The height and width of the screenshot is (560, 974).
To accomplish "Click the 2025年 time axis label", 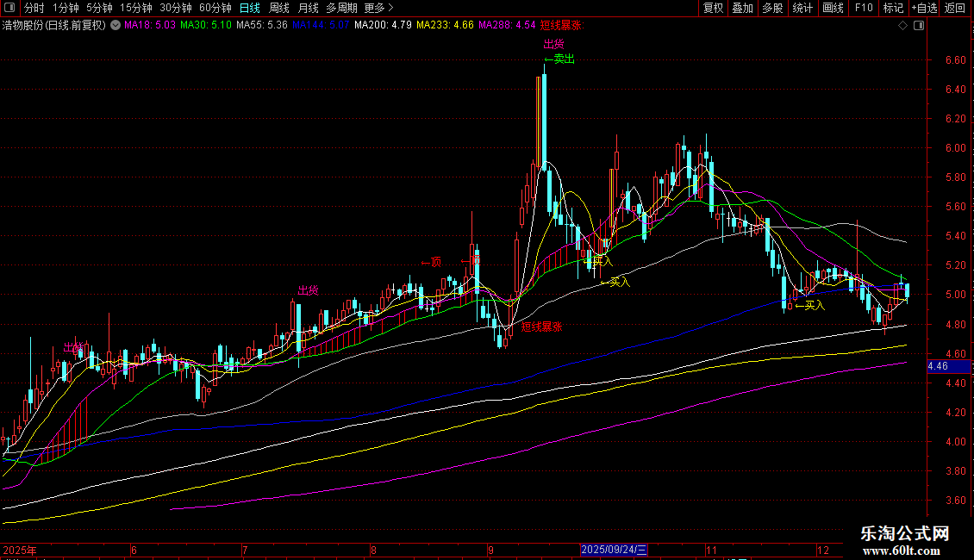I will pos(20,550).
